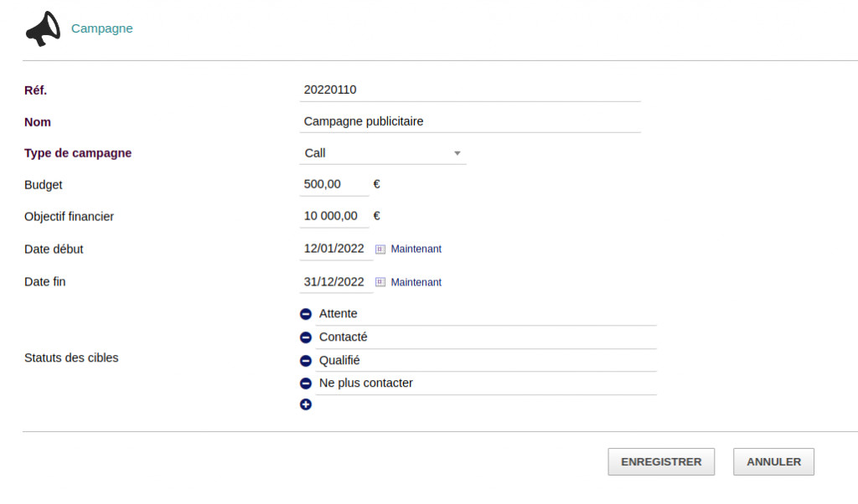Focus the Réf. field containing 20220110
Image resolution: width=858 pixels, height=504 pixels.
click(x=469, y=90)
